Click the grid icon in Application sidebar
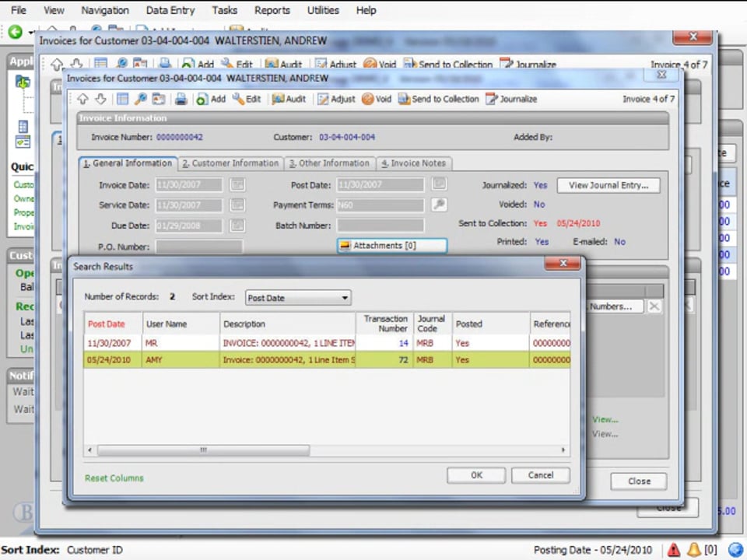This screenshot has height=560, width=747. coord(23,127)
